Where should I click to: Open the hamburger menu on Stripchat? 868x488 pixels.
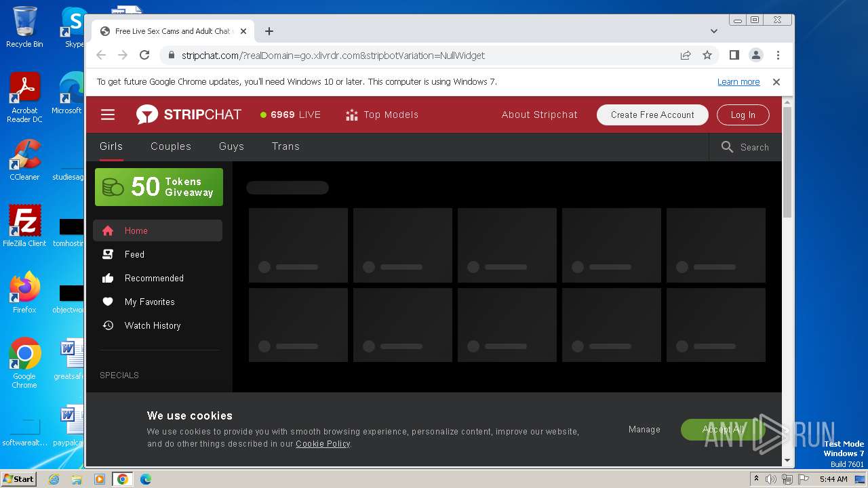[108, 115]
